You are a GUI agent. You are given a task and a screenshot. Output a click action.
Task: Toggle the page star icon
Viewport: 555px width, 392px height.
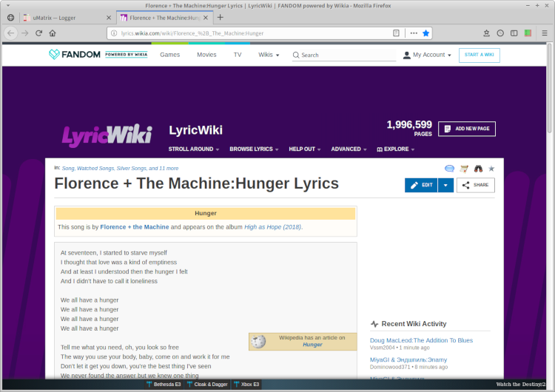pyautogui.click(x=491, y=169)
